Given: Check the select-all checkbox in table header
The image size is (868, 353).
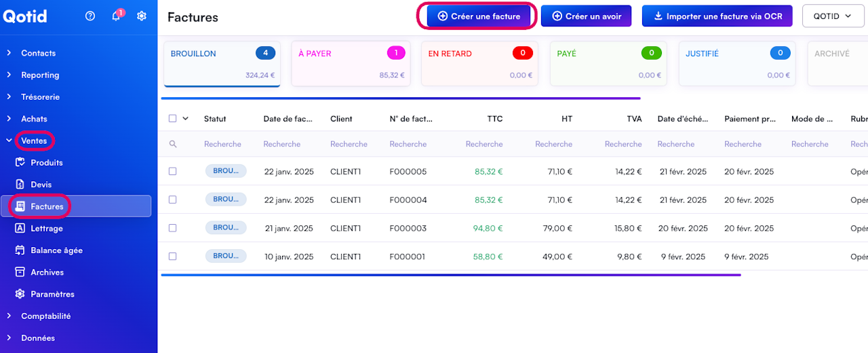Looking at the screenshot, I should [x=172, y=119].
